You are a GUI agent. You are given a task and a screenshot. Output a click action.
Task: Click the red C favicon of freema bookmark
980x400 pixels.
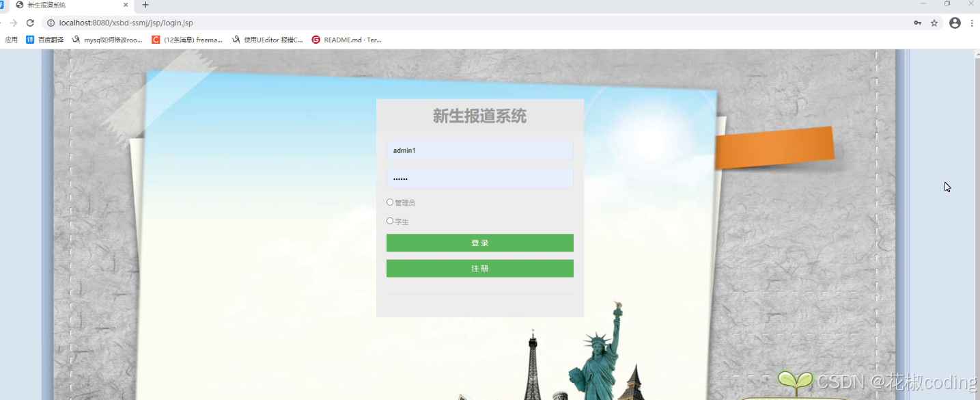coord(156,40)
